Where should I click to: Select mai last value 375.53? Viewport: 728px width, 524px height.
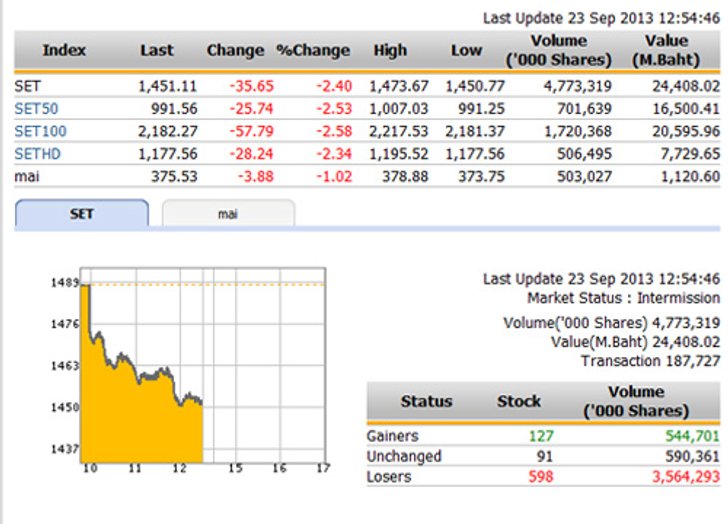174,176
